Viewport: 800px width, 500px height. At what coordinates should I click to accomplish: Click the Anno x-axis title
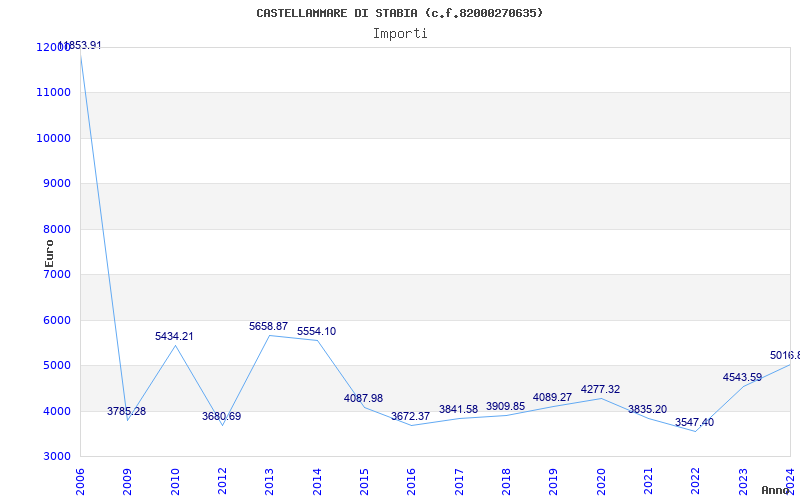pos(778,490)
